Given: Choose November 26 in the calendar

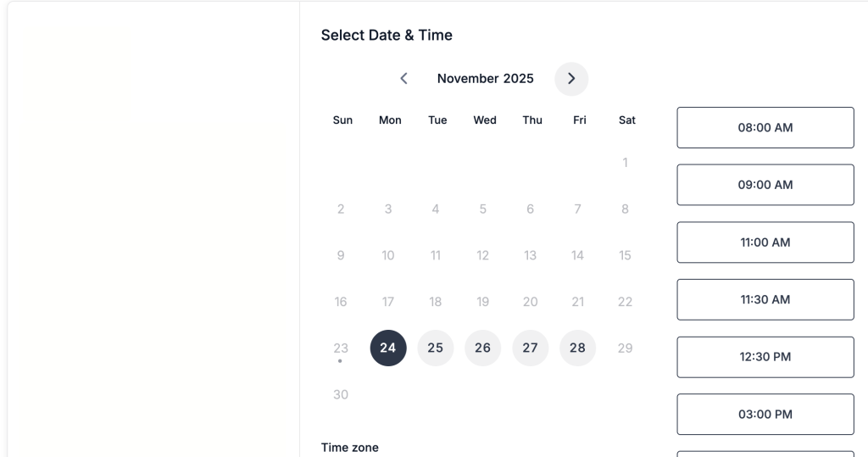Looking at the screenshot, I should (483, 348).
